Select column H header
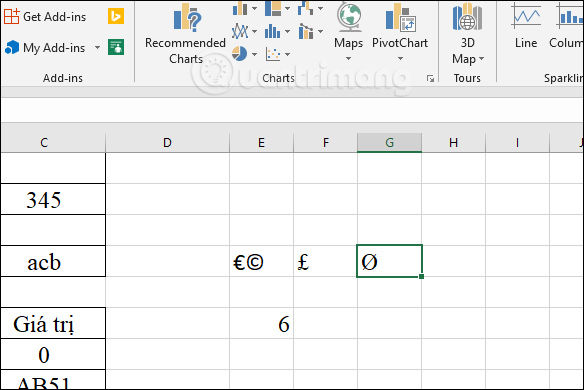This screenshot has height=390, width=584. (453, 143)
